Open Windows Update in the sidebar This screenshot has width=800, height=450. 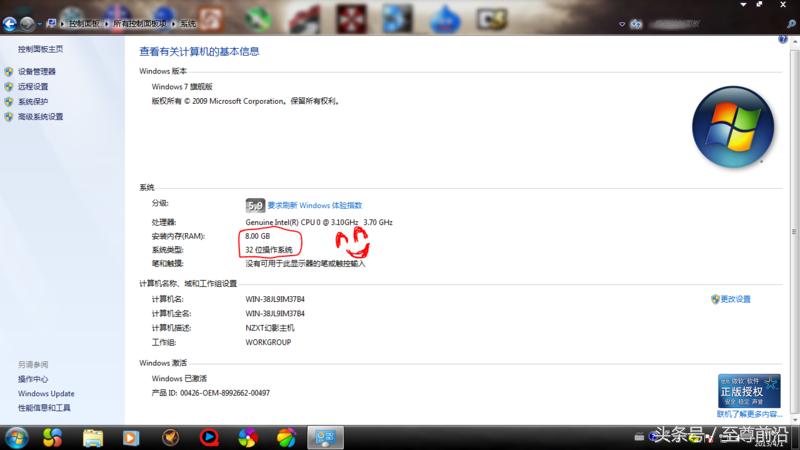(x=46, y=393)
